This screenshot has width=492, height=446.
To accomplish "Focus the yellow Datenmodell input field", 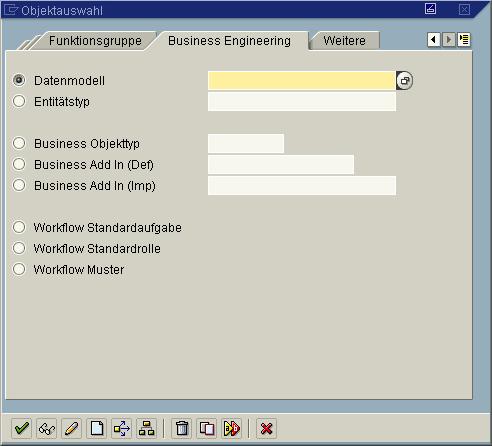I will tap(302, 80).
